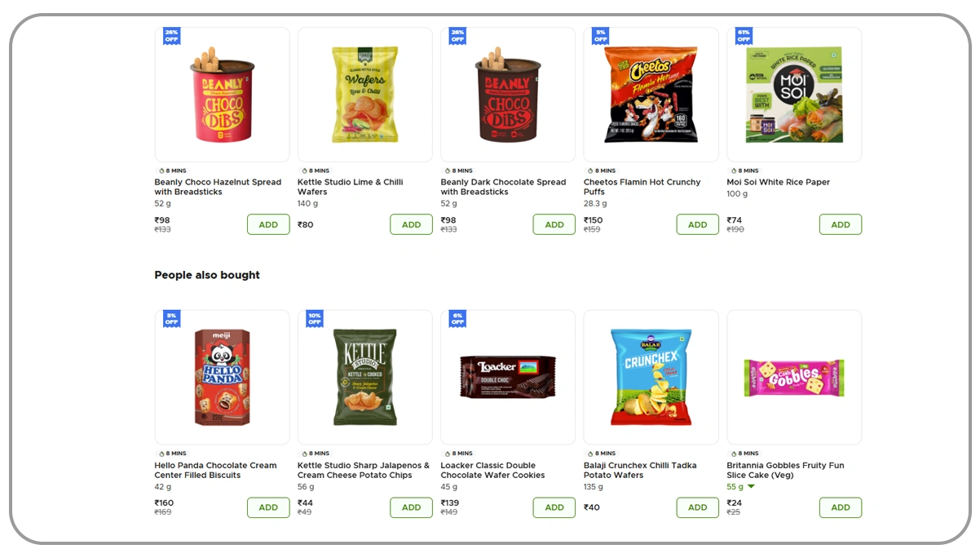Open the Kettle Studio Sharp Jalapenos title link
This screenshot has width=980, height=558.
(x=363, y=470)
